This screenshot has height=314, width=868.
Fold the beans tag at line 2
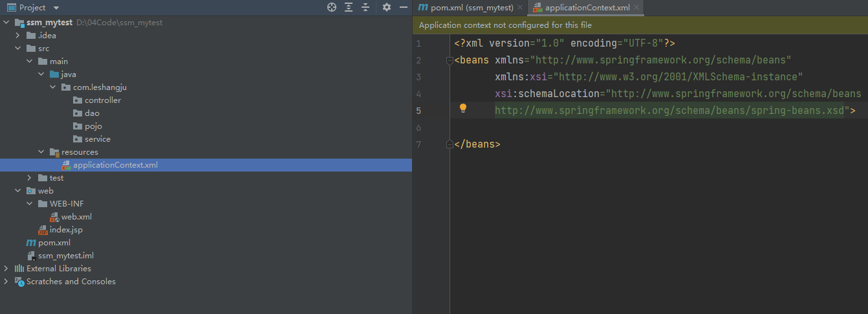click(450, 60)
